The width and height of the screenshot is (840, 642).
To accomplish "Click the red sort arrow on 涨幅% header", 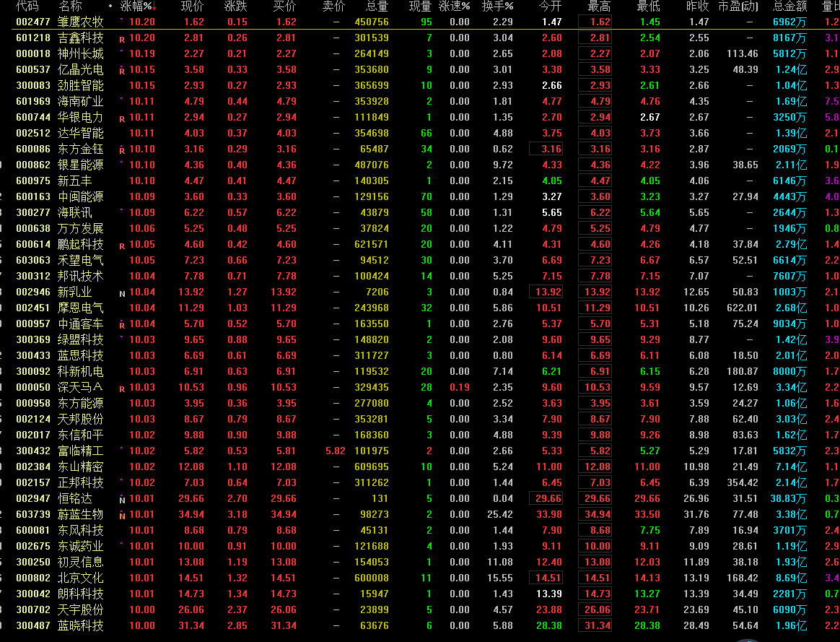I will click(x=154, y=7).
